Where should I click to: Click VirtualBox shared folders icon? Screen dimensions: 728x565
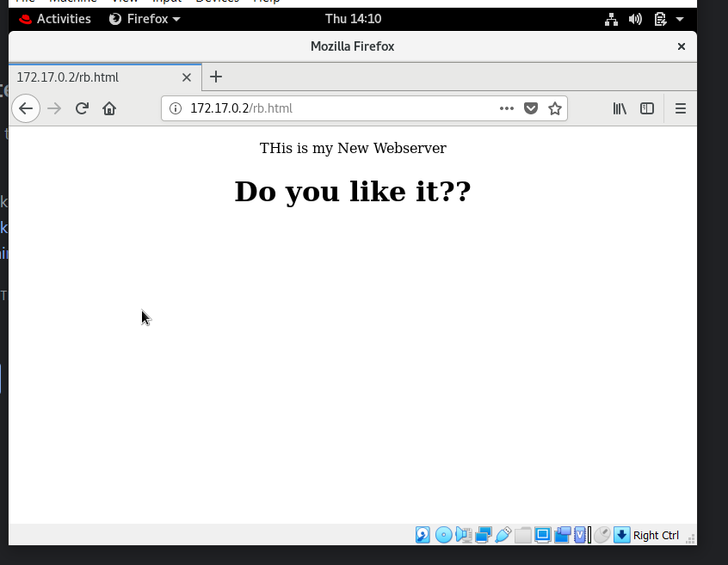(523, 535)
